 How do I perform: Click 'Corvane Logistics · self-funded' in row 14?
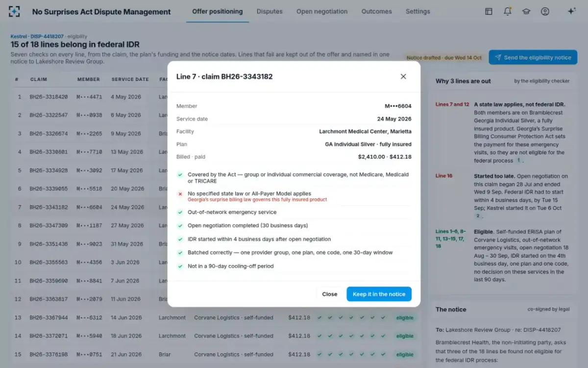pyautogui.click(x=234, y=336)
